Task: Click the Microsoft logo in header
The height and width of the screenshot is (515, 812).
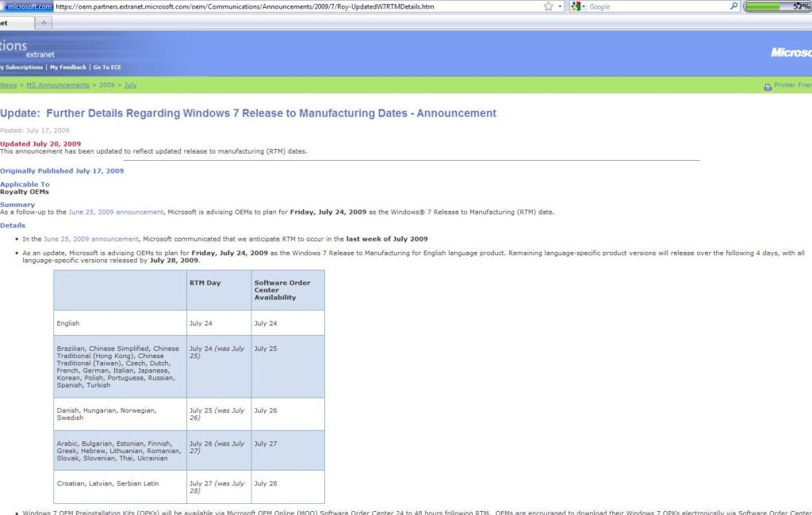Action: click(x=791, y=52)
